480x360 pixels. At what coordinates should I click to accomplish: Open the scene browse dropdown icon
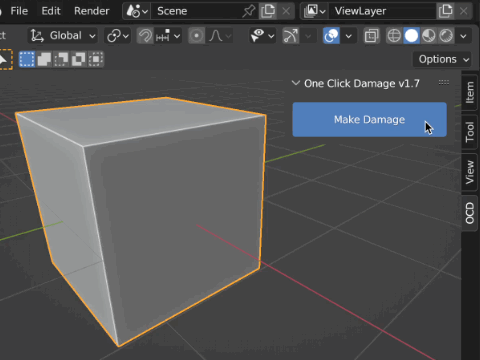137,11
